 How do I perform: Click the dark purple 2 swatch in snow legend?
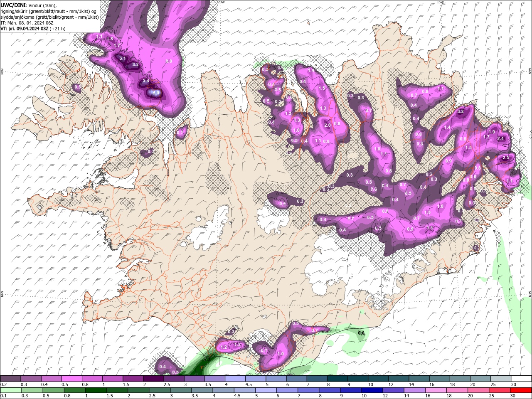pyautogui.click(x=153, y=379)
